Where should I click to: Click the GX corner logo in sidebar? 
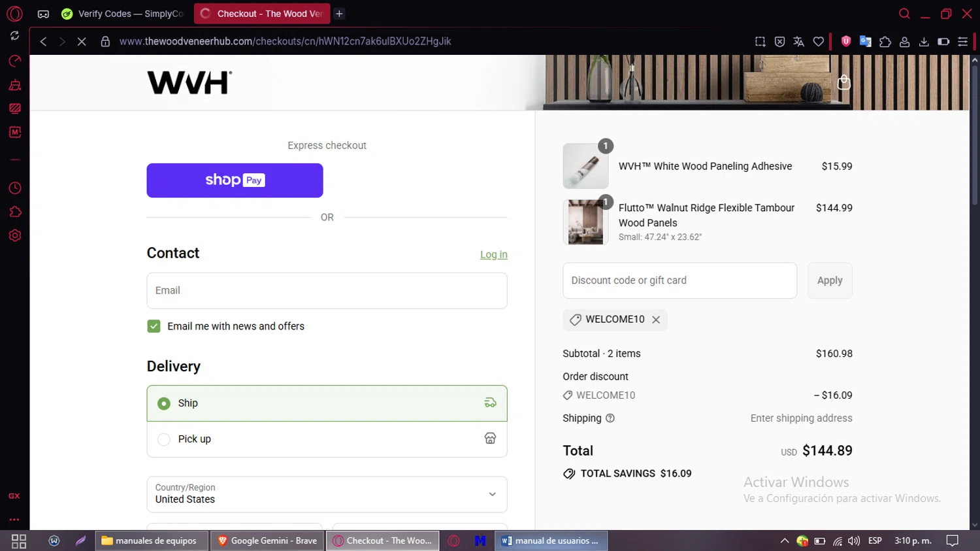tap(14, 496)
